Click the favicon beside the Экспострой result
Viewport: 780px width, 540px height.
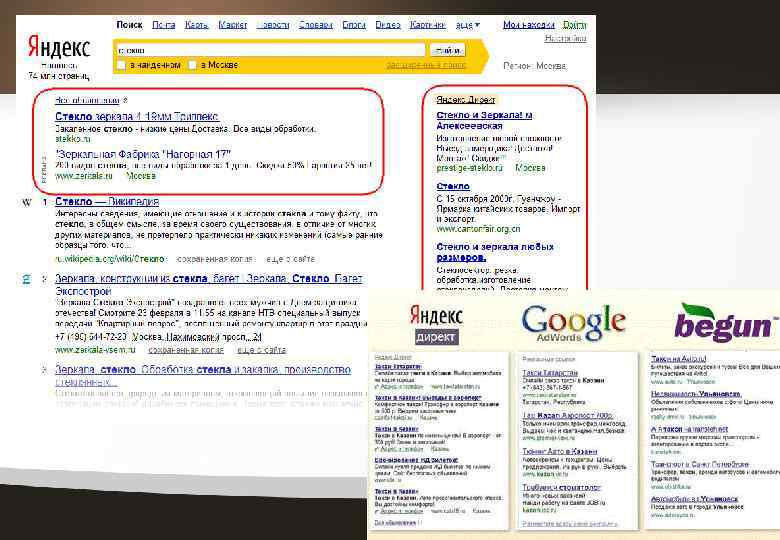(26, 279)
